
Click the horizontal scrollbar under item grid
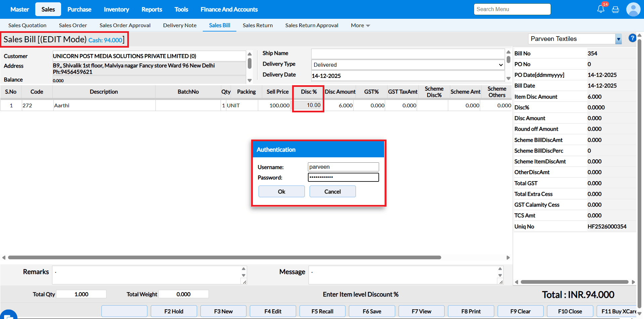[x=224, y=258]
